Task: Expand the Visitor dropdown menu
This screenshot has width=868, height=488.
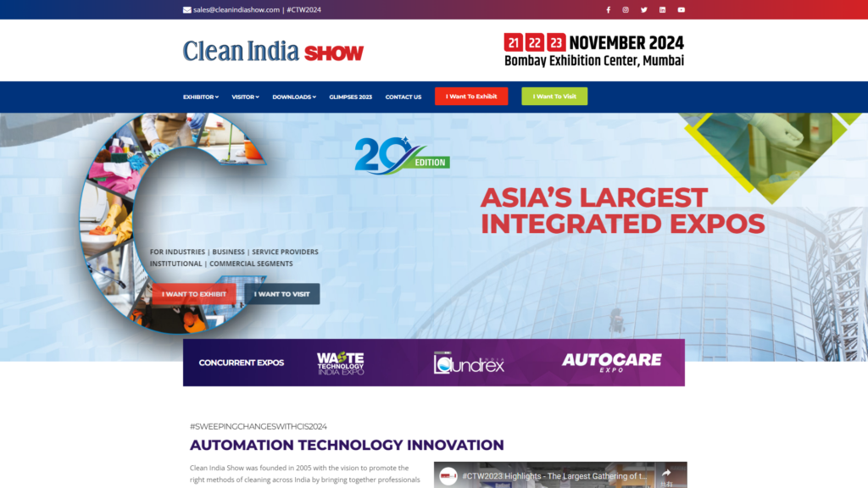Action: (245, 97)
